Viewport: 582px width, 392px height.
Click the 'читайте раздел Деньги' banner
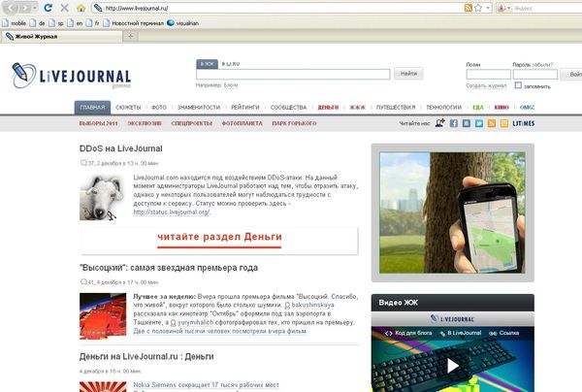point(219,241)
